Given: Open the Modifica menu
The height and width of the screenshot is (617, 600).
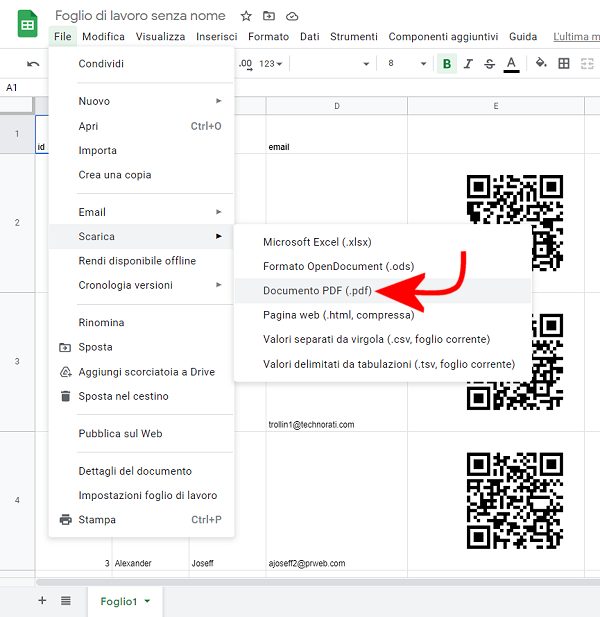Looking at the screenshot, I should point(103,37).
